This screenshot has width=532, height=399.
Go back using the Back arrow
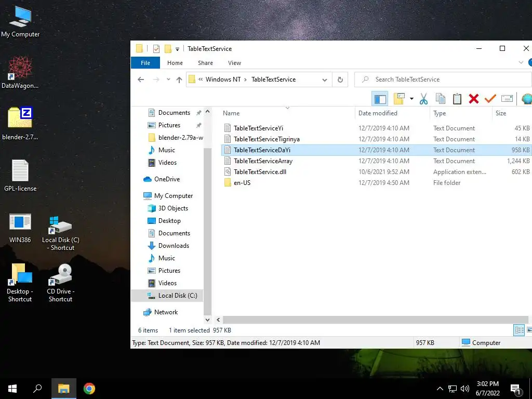tap(141, 79)
